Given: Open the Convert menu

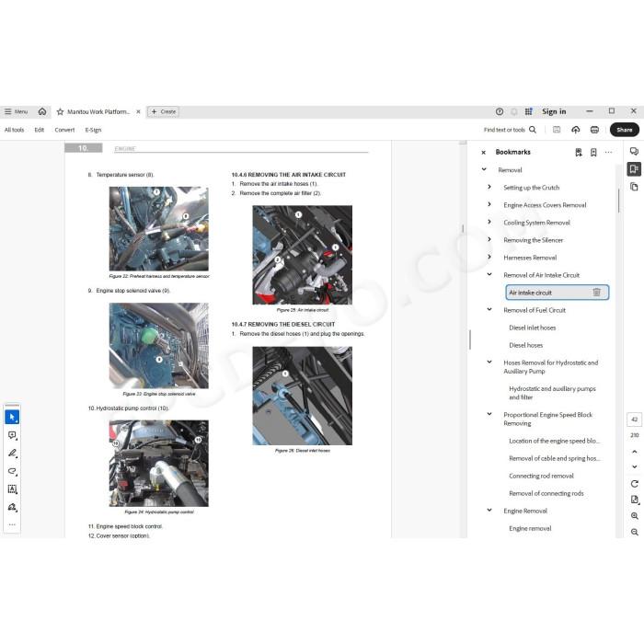Looking at the screenshot, I should coord(64,130).
